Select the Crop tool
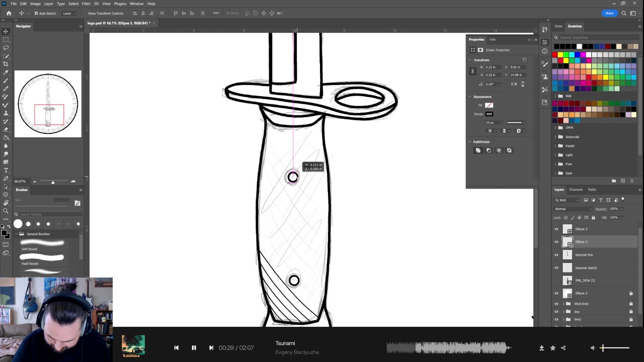Image resolution: width=644 pixels, height=362 pixels. point(6,64)
